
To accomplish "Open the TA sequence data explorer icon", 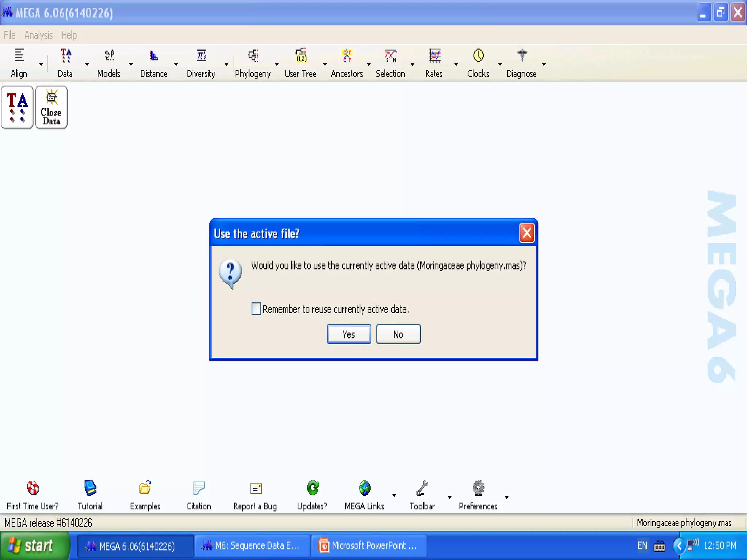I will pyautogui.click(x=17, y=108).
